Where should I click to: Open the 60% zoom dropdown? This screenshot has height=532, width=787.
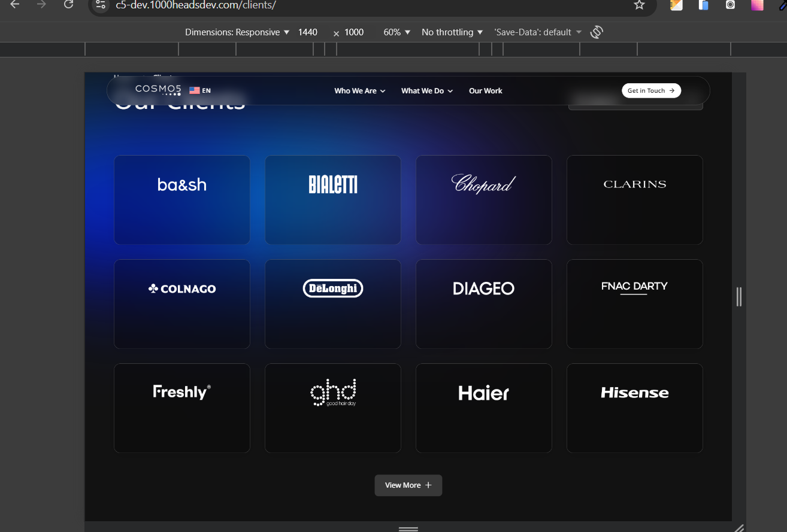click(396, 32)
